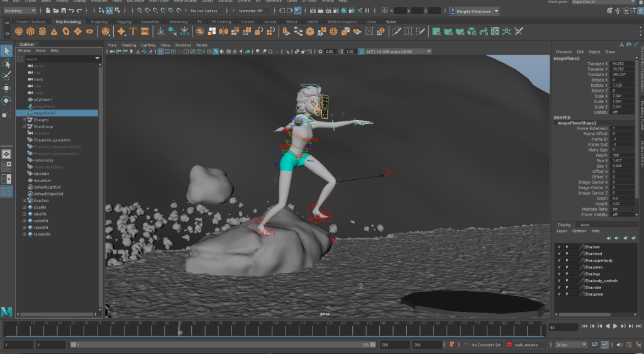Screen dimensions: 644x354
Task: Click the range slider bar in the timeline
Action: pyautogui.click(x=223, y=345)
